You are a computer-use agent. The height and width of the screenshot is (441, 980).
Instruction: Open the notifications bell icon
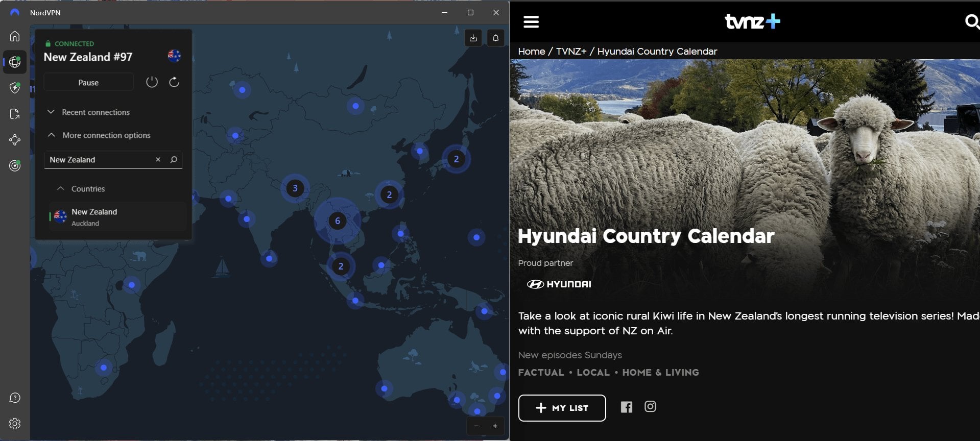(x=495, y=38)
